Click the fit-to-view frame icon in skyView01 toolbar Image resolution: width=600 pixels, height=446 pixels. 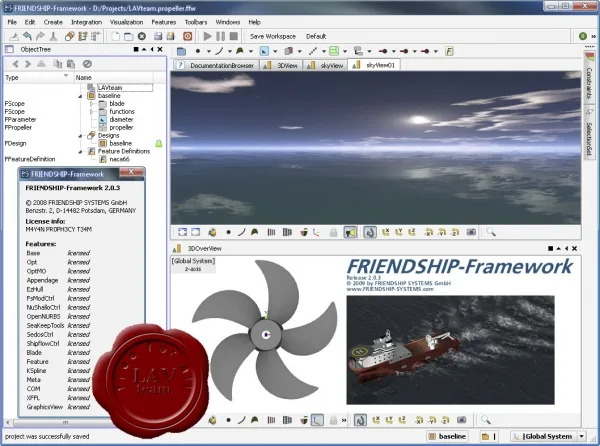click(x=183, y=232)
